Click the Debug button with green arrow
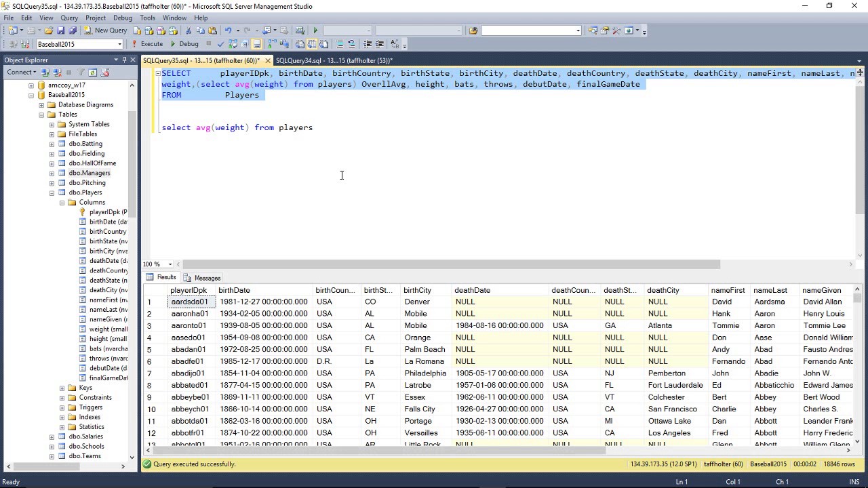 pos(184,44)
